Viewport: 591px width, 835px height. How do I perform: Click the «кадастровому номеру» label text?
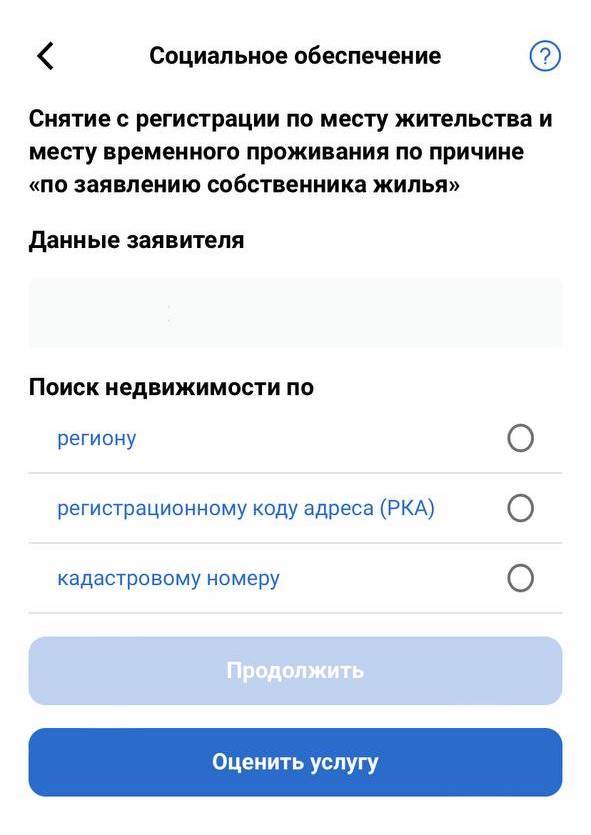tap(168, 578)
